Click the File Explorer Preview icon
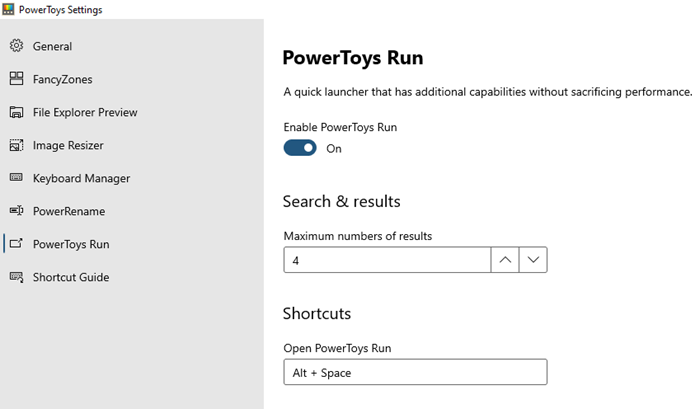This screenshot has width=700, height=409. tap(16, 112)
